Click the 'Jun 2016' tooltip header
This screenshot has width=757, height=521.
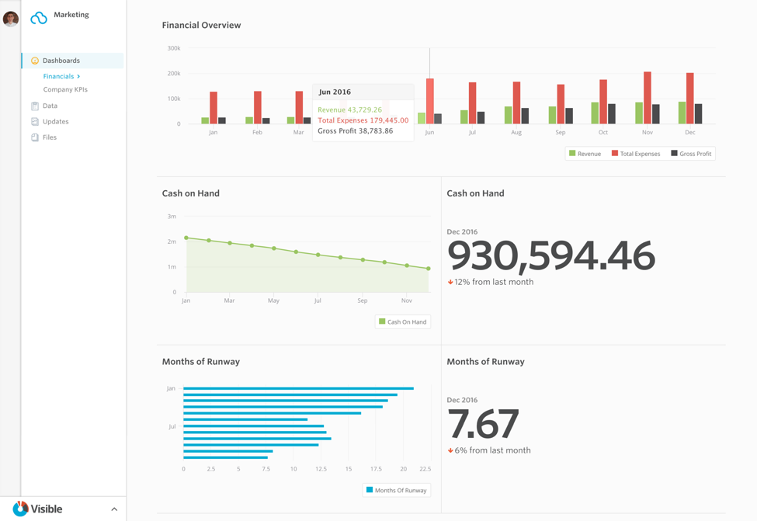(x=335, y=92)
